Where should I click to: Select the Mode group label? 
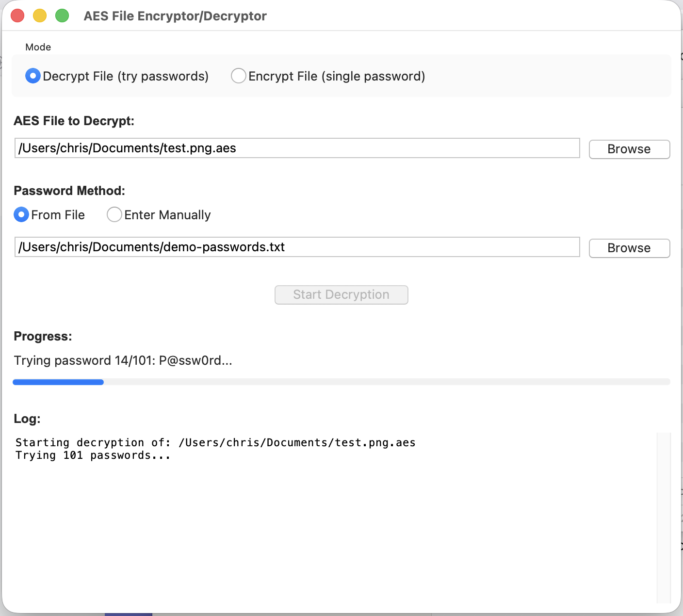[x=38, y=47]
